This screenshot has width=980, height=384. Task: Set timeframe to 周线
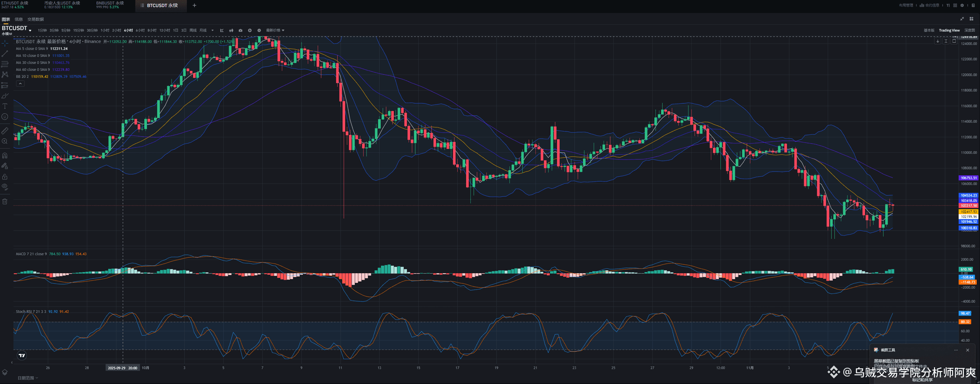193,31
